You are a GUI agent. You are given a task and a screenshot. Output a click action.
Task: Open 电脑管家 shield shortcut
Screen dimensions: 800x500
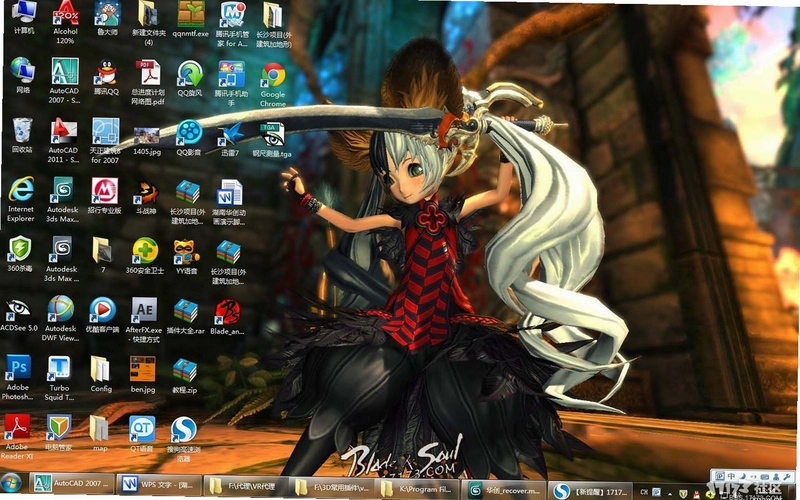click(x=59, y=433)
